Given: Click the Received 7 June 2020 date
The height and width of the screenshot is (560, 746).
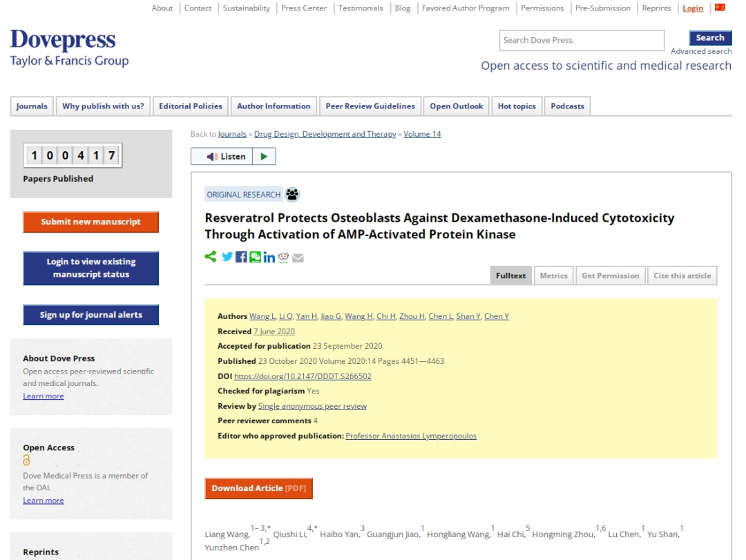Looking at the screenshot, I should pos(274,331).
